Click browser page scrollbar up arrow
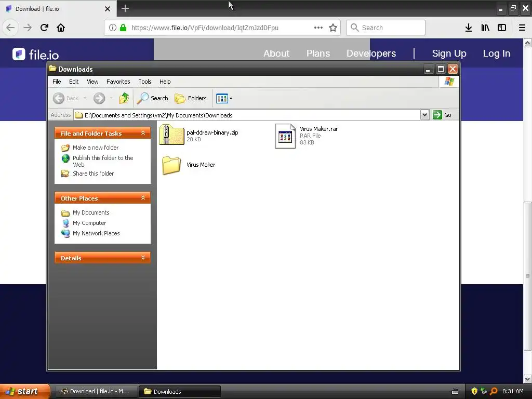 (x=528, y=43)
